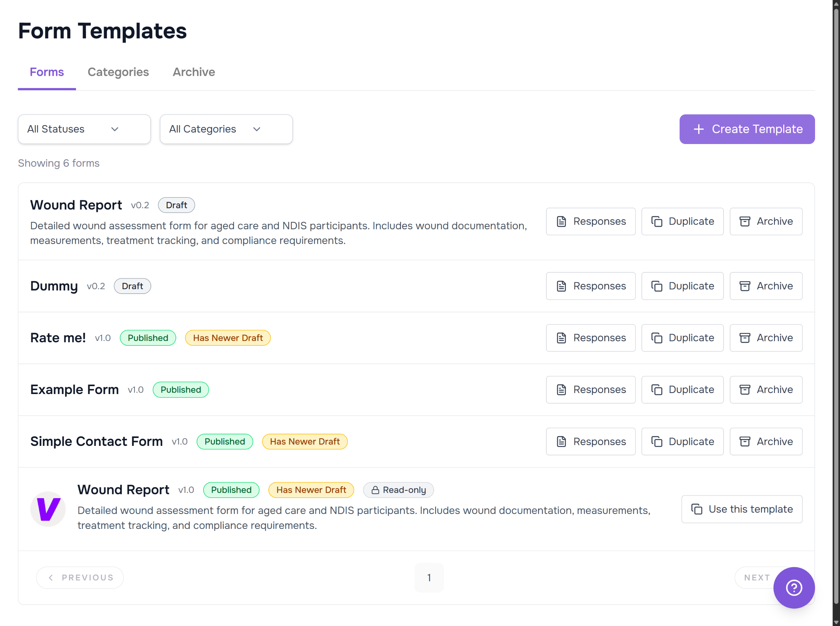Go to the Previous page
This screenshot has height=626, width=840.
pyautogui.click(x=80, y=577)
